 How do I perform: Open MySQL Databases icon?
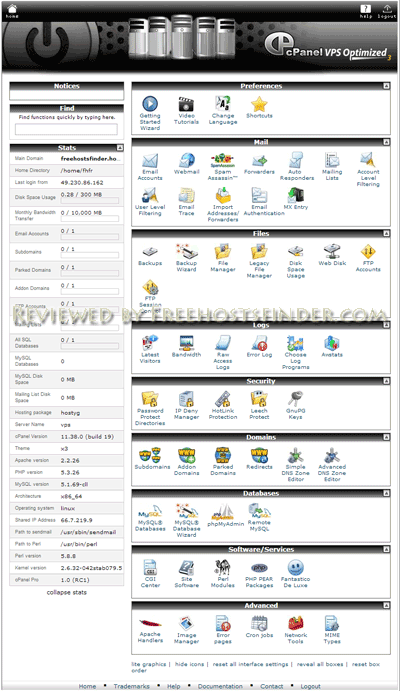pyautogui.click(x=150, y=517)
